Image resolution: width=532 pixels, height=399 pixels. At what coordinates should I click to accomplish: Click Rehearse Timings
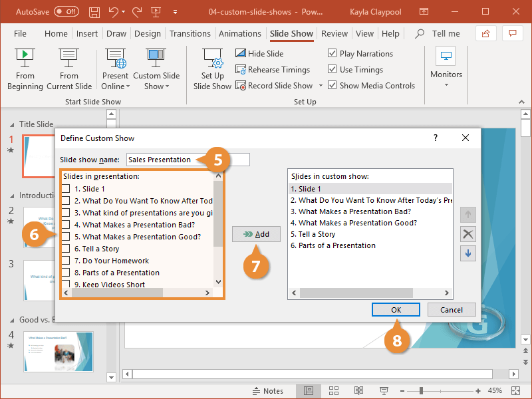point(273,69)
